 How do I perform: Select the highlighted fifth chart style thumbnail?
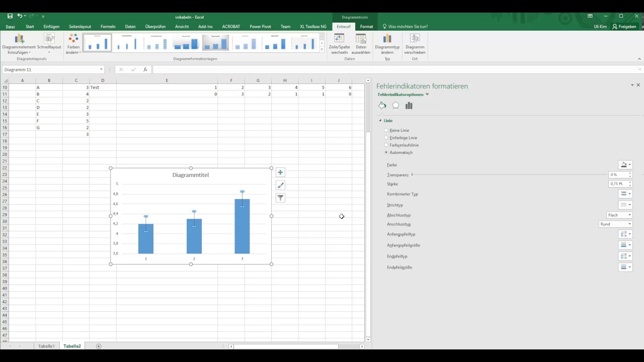point(215,43)
